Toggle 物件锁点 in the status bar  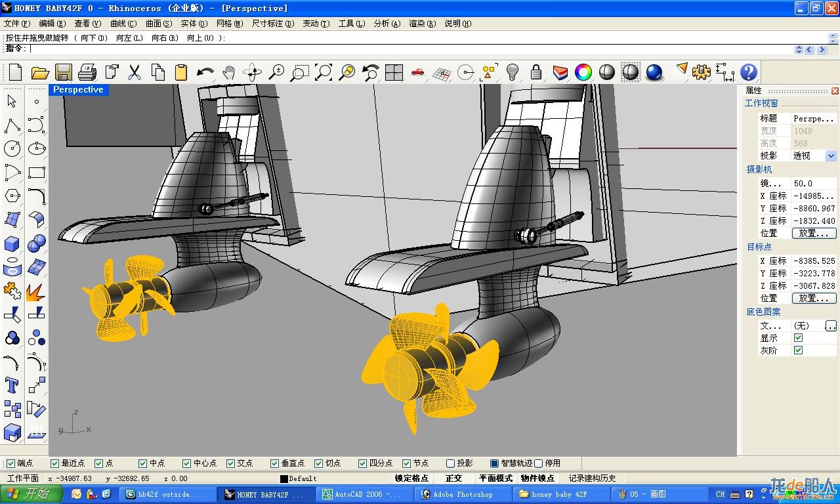click(x=537, y=478)
